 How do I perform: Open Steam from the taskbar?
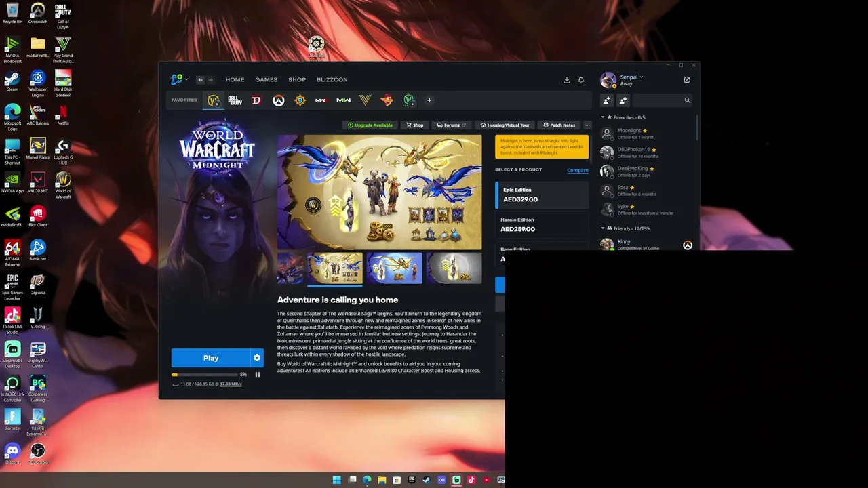click(x=427, y=480)
